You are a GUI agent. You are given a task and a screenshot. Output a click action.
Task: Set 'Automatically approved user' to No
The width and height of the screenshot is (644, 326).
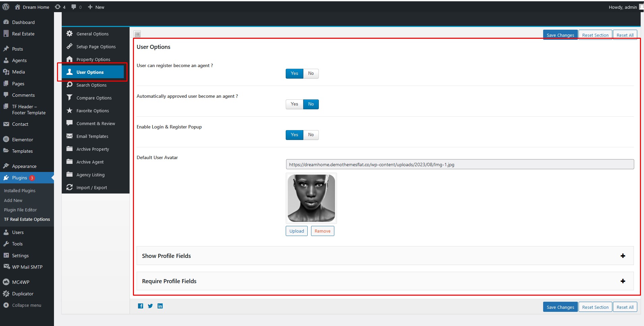[x=311, y=104]
